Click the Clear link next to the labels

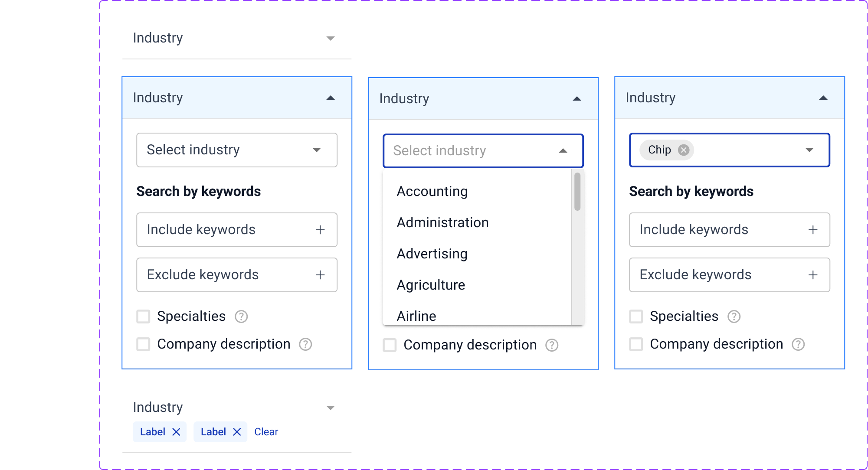(266, 432)
